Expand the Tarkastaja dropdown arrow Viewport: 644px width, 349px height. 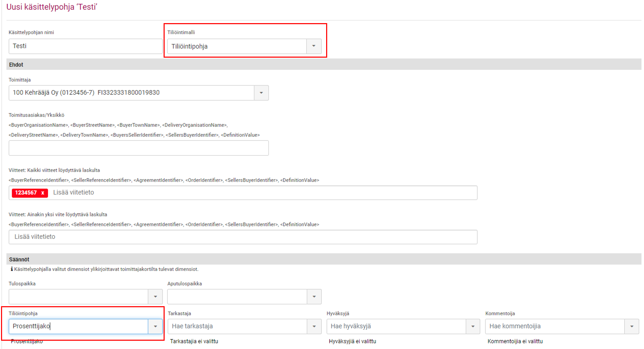[x=314, y=326]
